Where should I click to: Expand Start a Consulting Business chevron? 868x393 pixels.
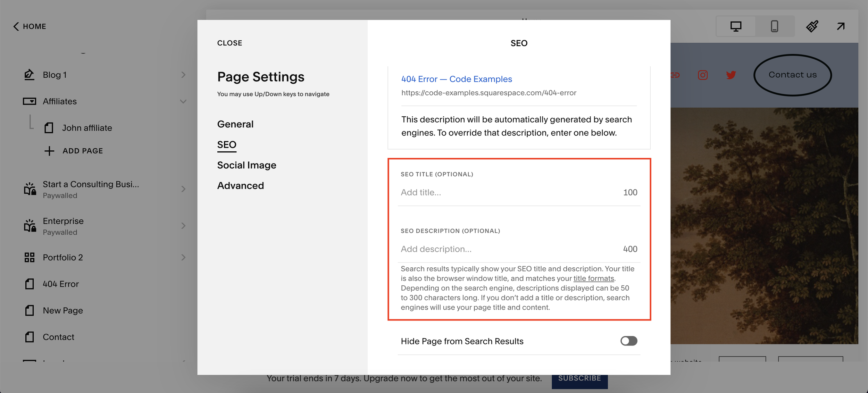click(x=183, y=189)
